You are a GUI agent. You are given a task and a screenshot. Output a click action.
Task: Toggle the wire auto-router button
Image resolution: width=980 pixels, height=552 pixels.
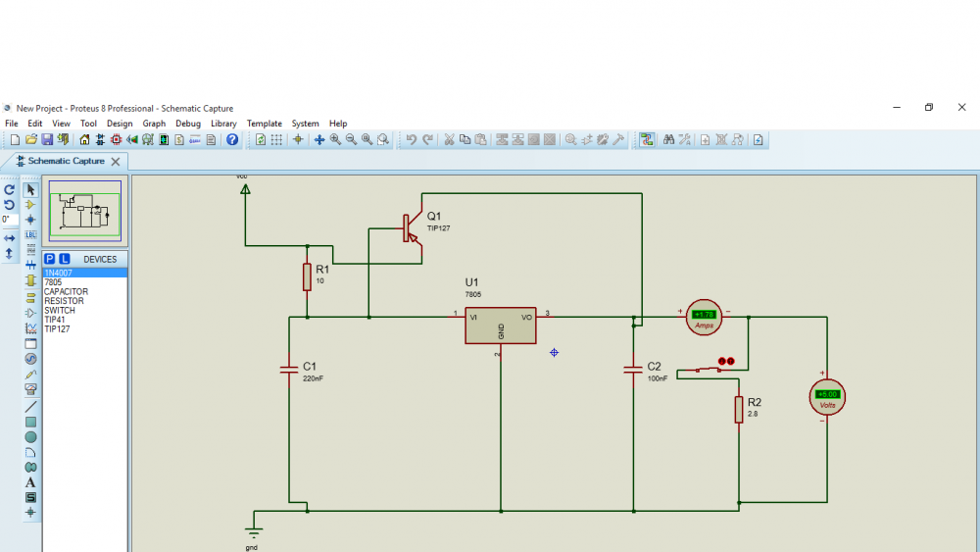click(x=647, y=140)
